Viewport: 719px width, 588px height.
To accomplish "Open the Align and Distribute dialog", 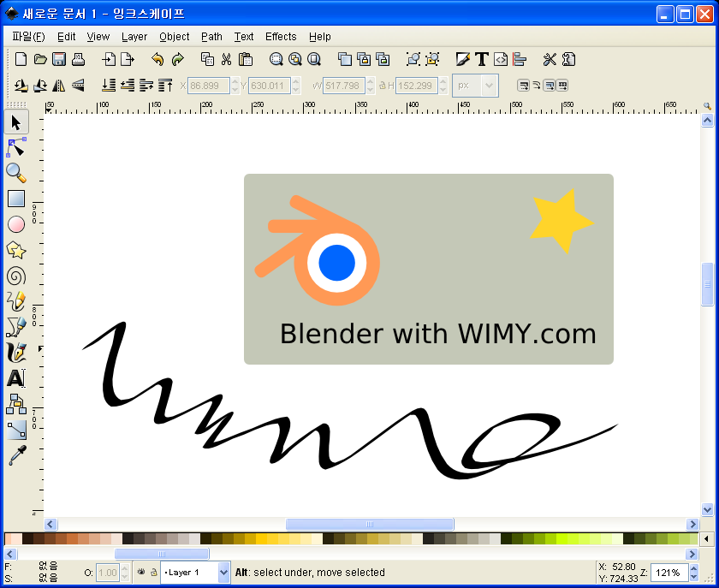I will point(520,59).
